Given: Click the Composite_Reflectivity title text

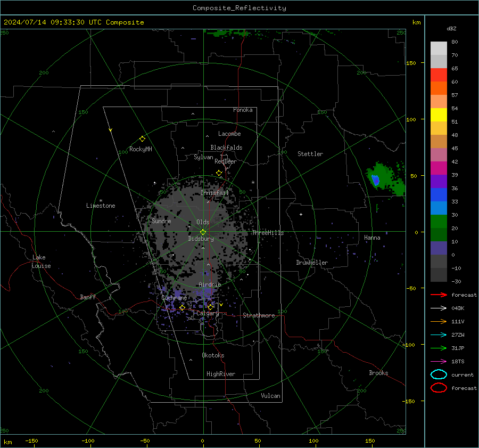Looking at the screenshot, I should pos(240,8).
